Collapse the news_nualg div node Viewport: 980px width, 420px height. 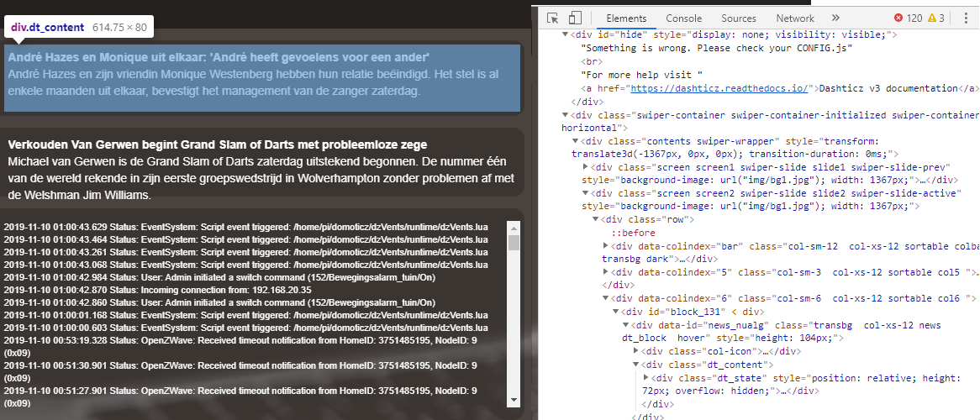point(625,326)
